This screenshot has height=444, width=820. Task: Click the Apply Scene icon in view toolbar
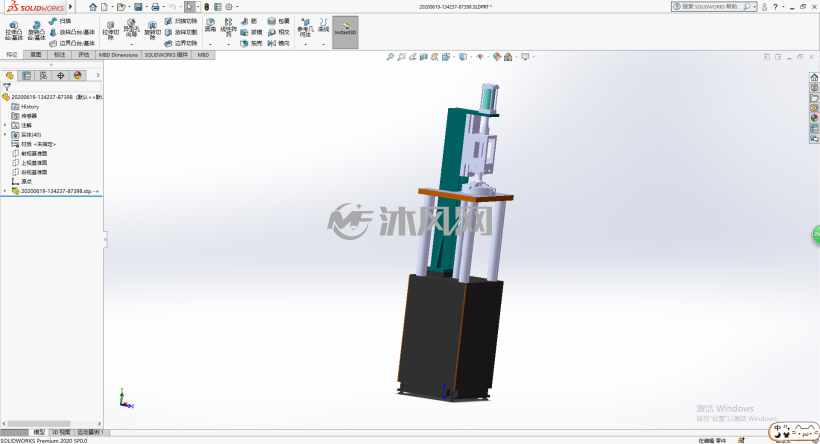coord(508,56)
